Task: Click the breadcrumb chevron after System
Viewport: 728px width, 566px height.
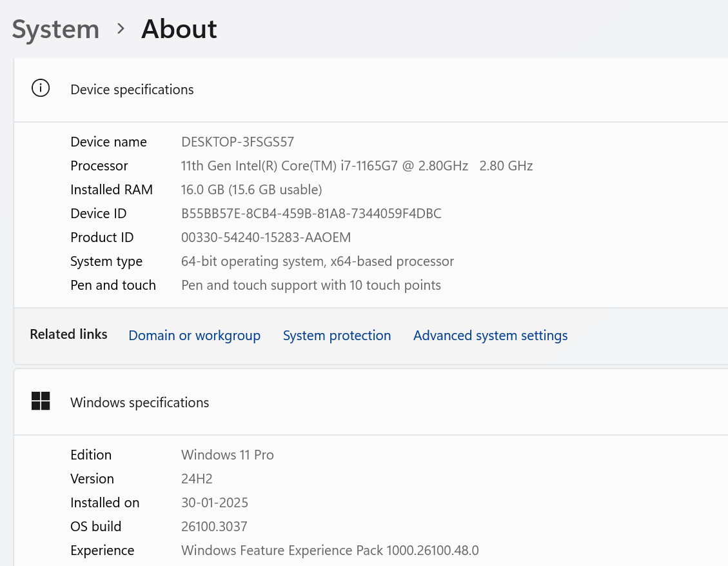Action: tap(121, 29)
